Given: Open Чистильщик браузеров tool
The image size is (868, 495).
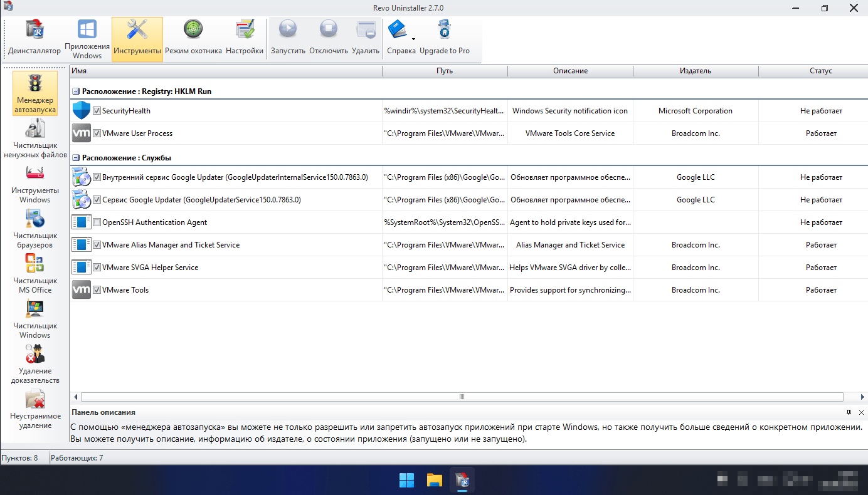Looking at the screenshot, I should click(x=35, y=229).
